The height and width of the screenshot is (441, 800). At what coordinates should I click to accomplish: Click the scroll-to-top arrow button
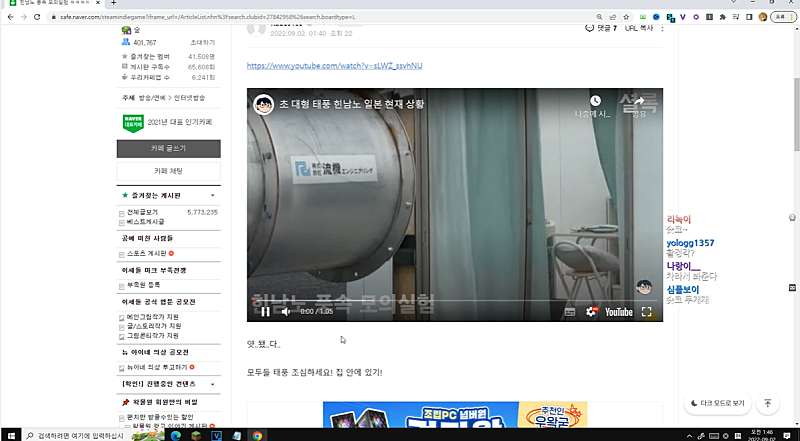tap(767, 403)
